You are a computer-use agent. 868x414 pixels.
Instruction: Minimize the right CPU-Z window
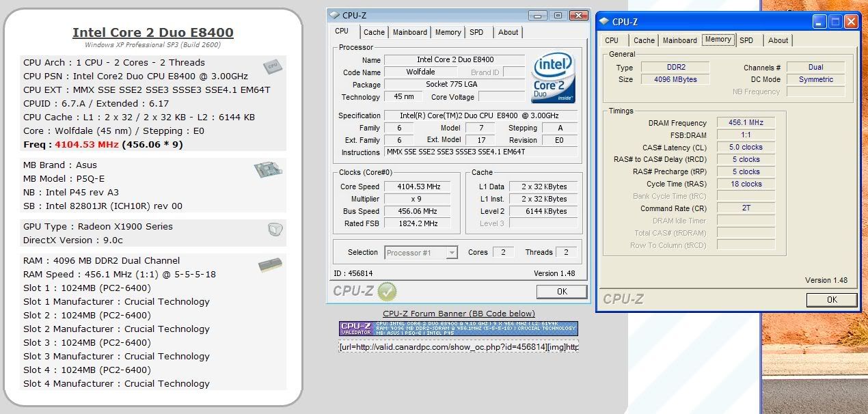pos(819,22)
